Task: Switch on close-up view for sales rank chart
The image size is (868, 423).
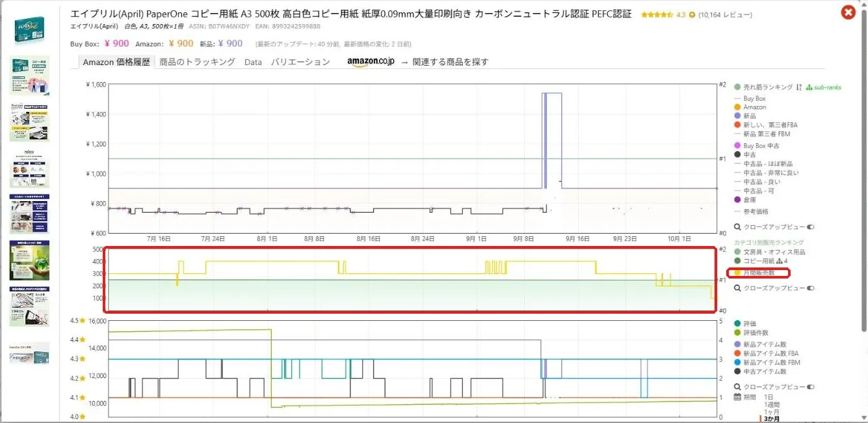Action: tap(811, 288)
